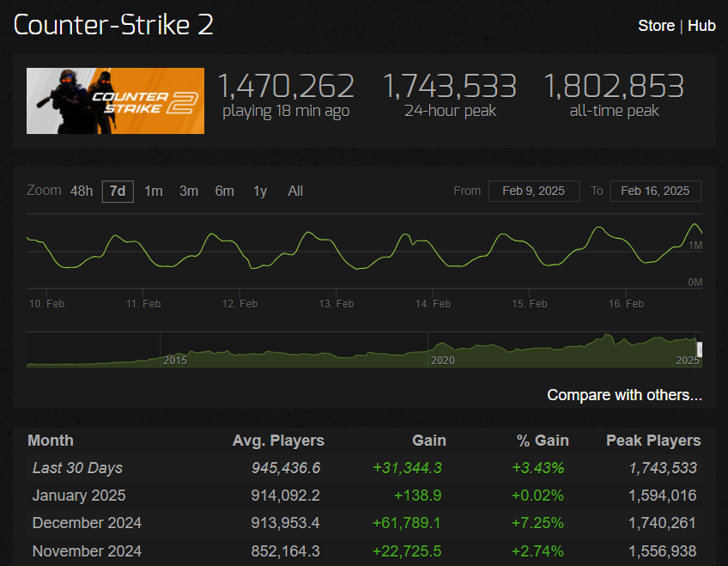
Task: Select the January 2025 row label
Action: (x=79, y=496)
